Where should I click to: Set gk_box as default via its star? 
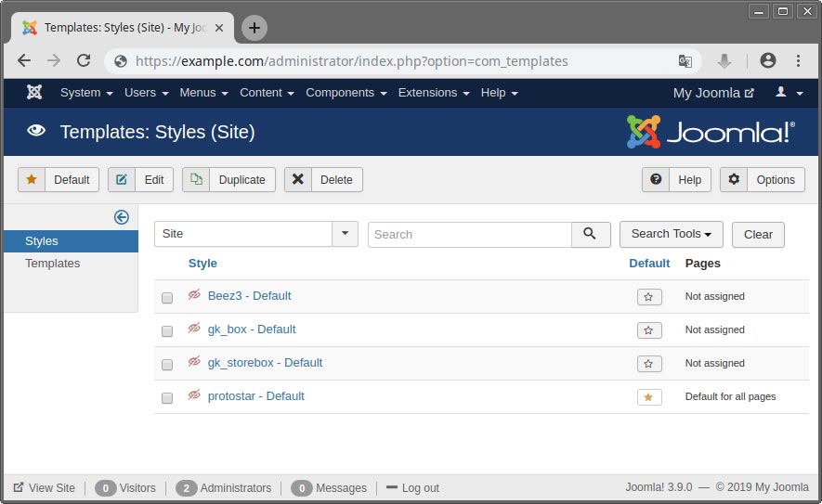[x=649, y=330]
